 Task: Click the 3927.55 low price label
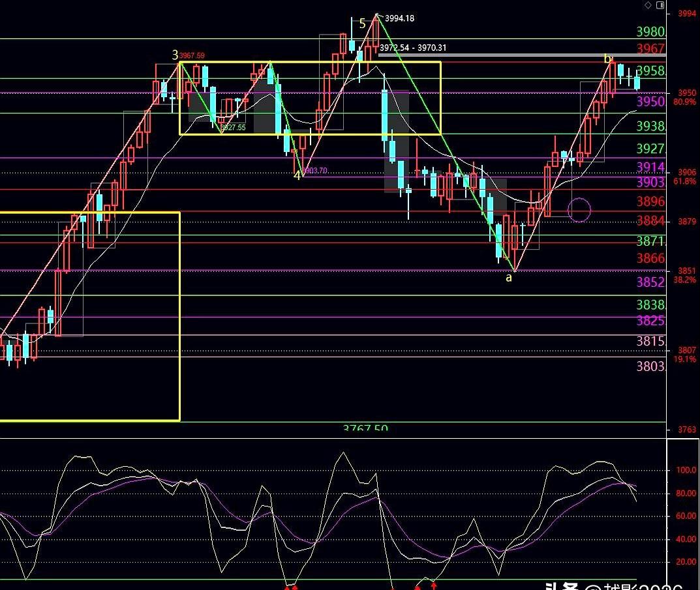[x=233, y=127]
